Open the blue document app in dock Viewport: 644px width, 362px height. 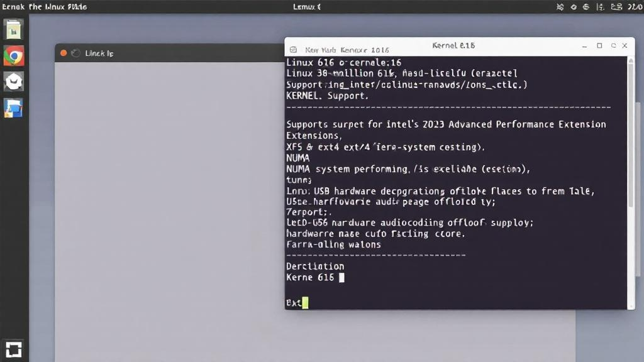pos(14,108)
